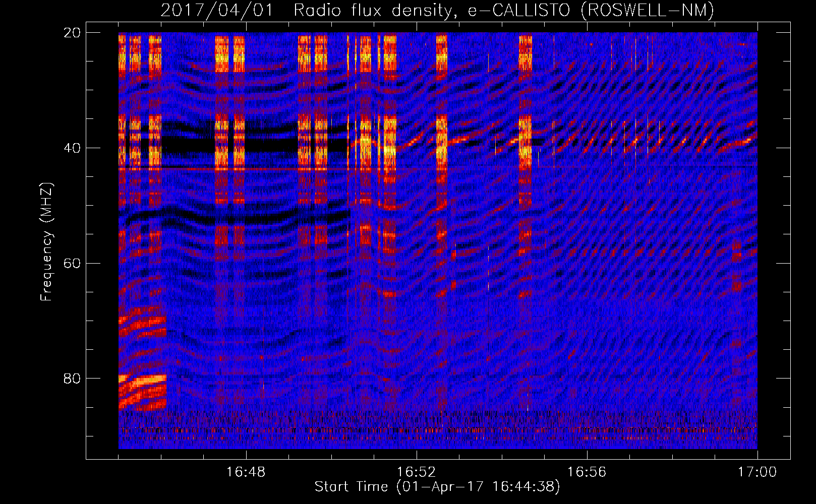
Task: Click the 20 frequency tick label
Action: pos(72,33)
